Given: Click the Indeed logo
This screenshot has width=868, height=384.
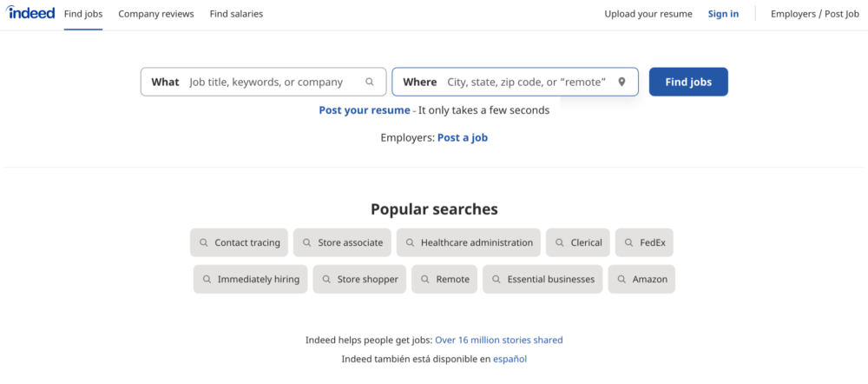Looking at the screenshot, I should [x=31, y=13].
